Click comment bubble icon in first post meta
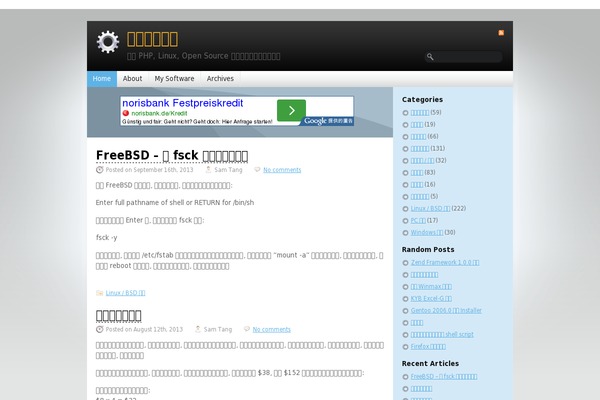Viewport: 600px width, 400px height. pyautogui.click(x=257, y=170)
